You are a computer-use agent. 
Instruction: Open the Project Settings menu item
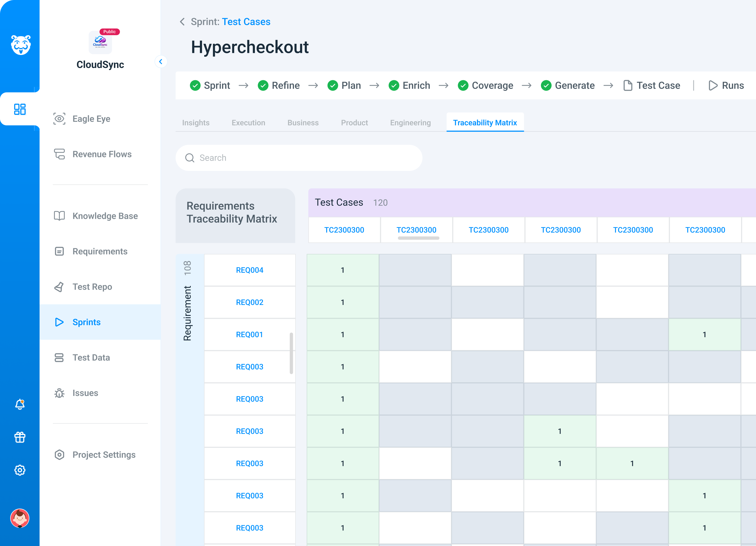coord(104,455)
